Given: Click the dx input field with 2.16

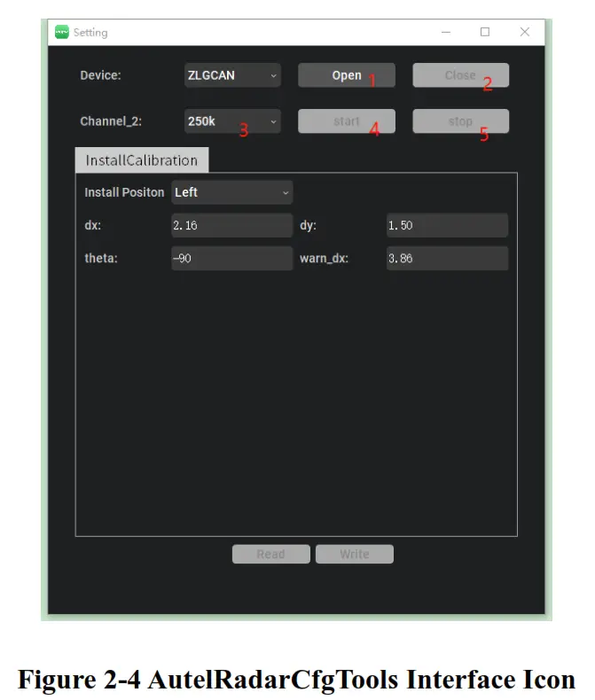Looking at the screenshot, I should (x=231, y=225).
